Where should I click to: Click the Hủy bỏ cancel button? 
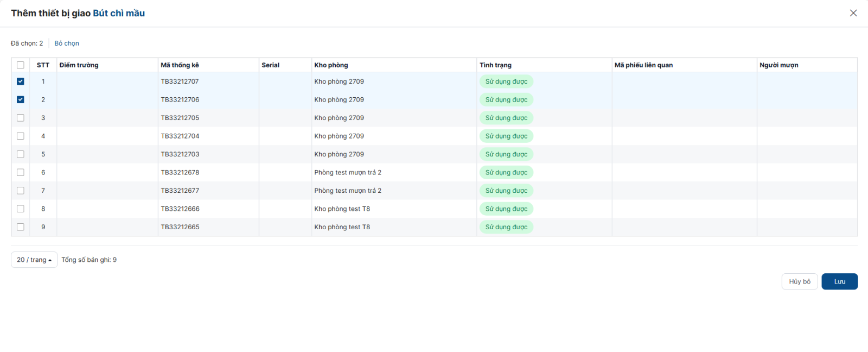(799, 281)
